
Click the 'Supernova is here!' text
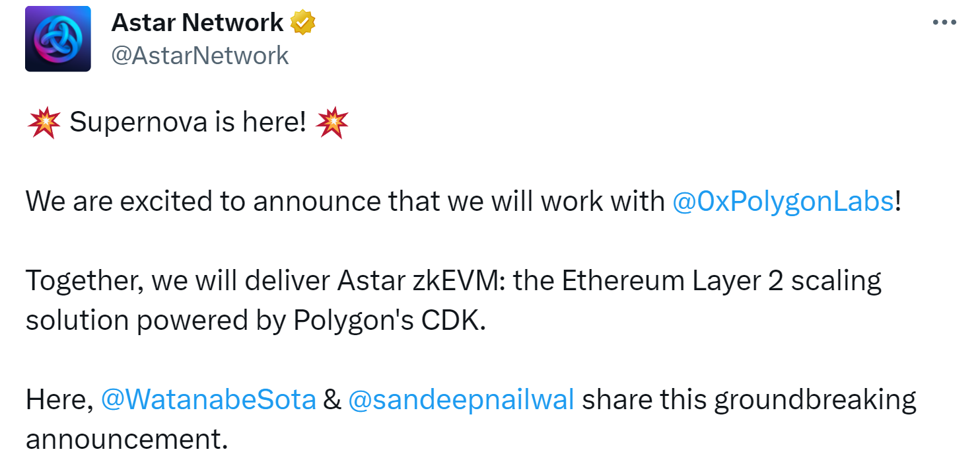click(188, 123)
